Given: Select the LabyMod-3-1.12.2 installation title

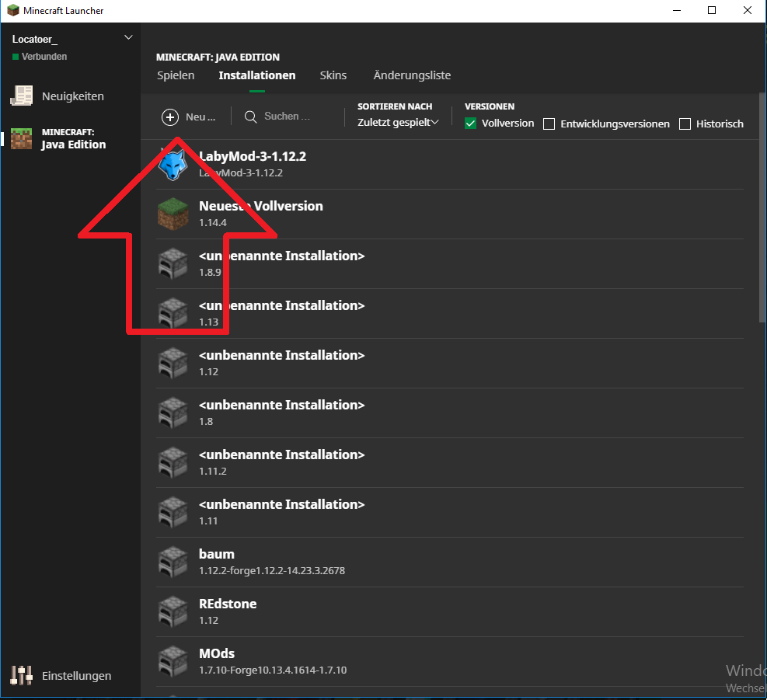Looking at the screenshot, I should point(253,156).
